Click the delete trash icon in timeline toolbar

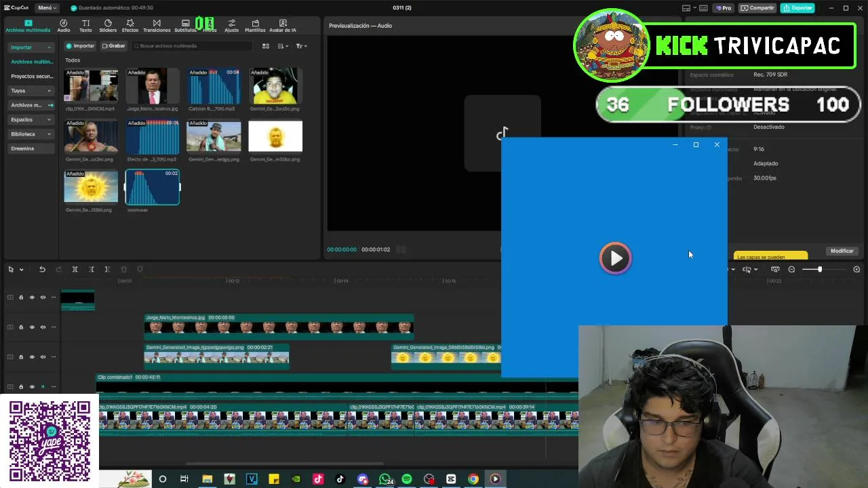[123, 269]
